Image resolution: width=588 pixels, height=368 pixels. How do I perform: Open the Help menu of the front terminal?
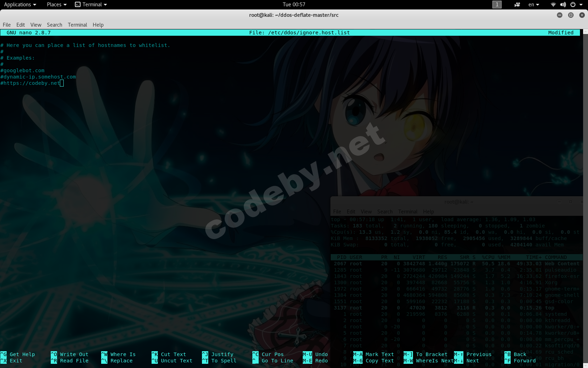[x=98, y=25]
